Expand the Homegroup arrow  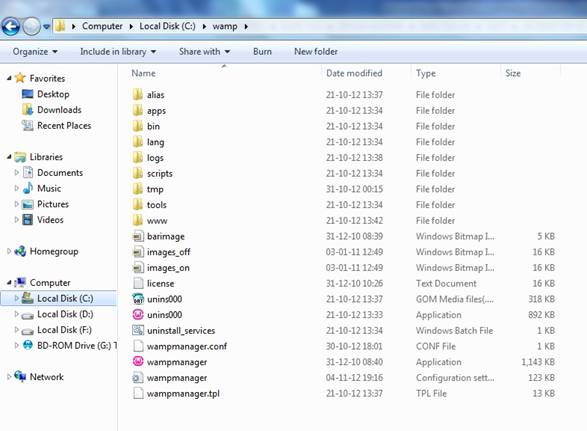pyautogui.click(x=9, y=251)
